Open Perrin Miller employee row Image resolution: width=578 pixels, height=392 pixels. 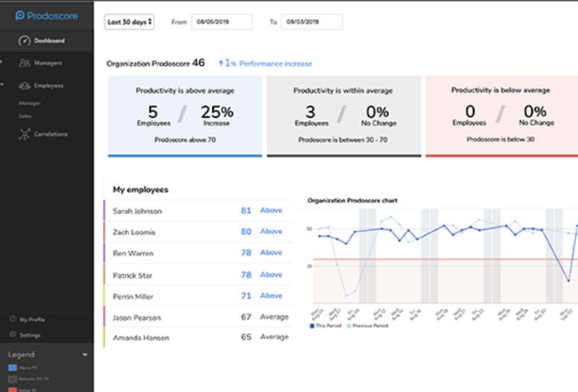click(x=199, y=296)
